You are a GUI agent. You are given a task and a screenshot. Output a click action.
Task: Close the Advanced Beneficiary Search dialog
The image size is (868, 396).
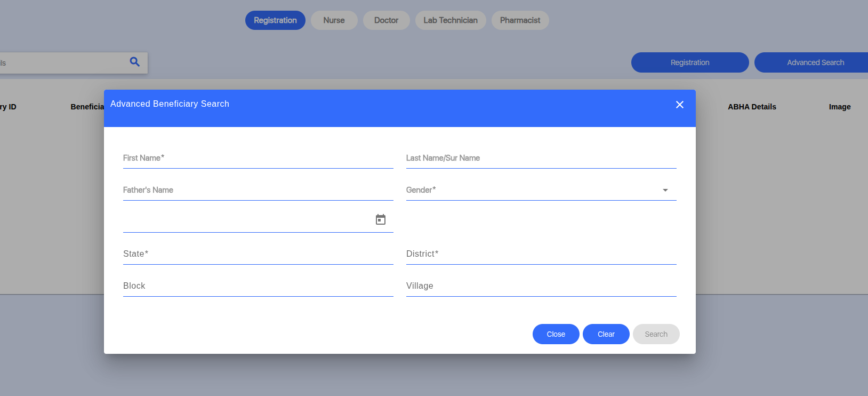[x=679, y=105]
